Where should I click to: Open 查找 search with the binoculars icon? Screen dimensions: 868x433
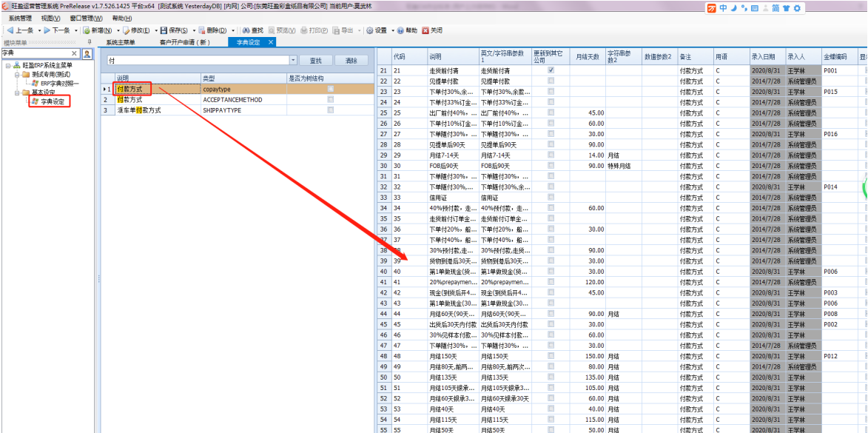click(x=252, y=30)
